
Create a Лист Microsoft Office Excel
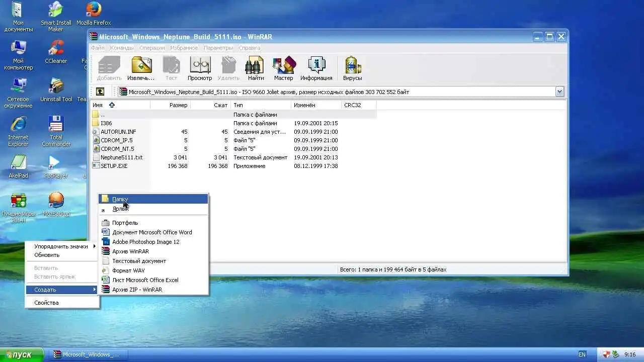click(x=153, y=280)
